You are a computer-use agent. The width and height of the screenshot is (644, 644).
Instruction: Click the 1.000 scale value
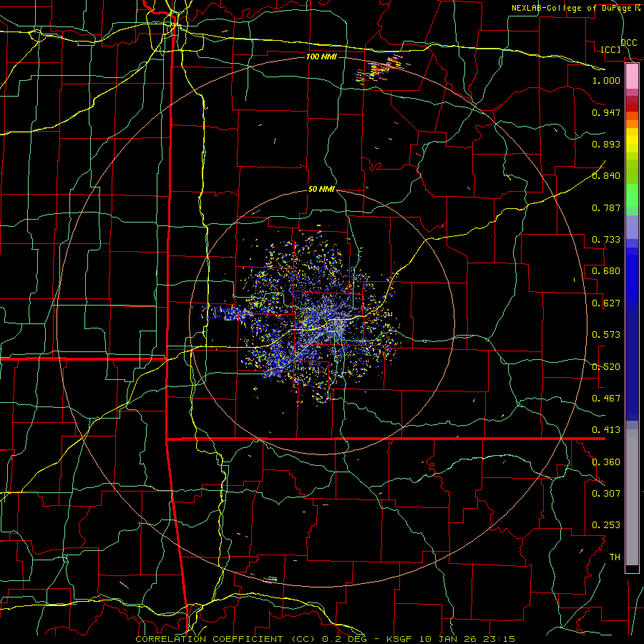coord(606,80)
